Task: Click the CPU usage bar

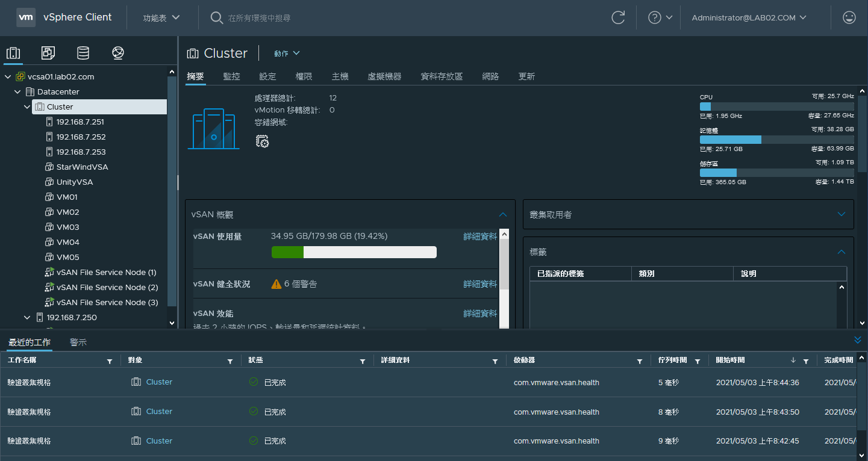Action: click(777, 106)
